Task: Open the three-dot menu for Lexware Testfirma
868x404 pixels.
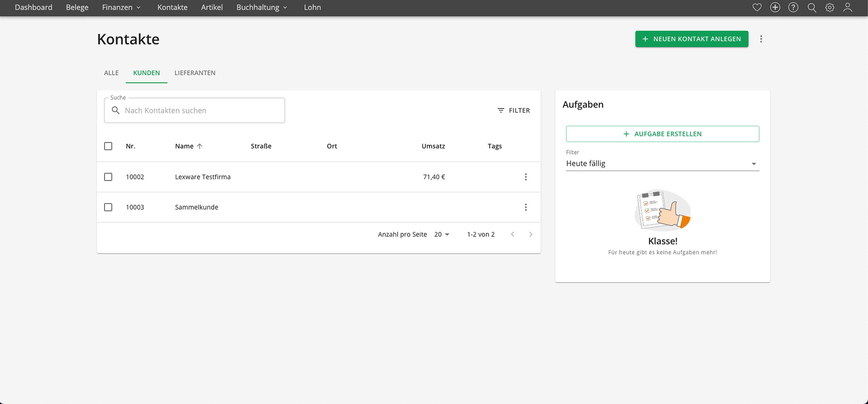Action: click(526, 177)
